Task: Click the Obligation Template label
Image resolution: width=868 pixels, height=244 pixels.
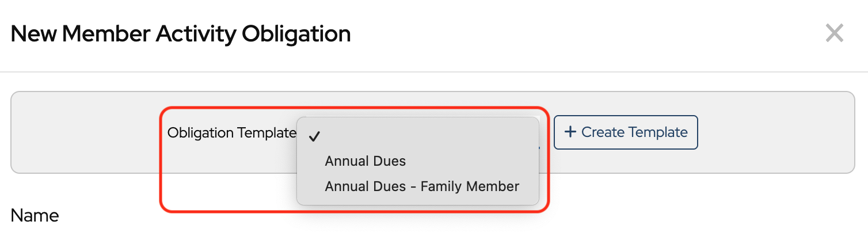Action: click(x=231, y=133)
